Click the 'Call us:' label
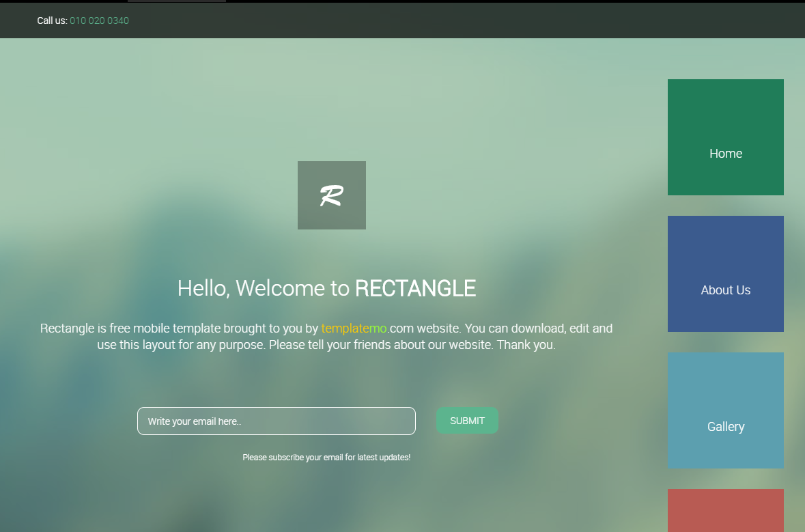This screenshot has width=805, height=532. (52, 20)
